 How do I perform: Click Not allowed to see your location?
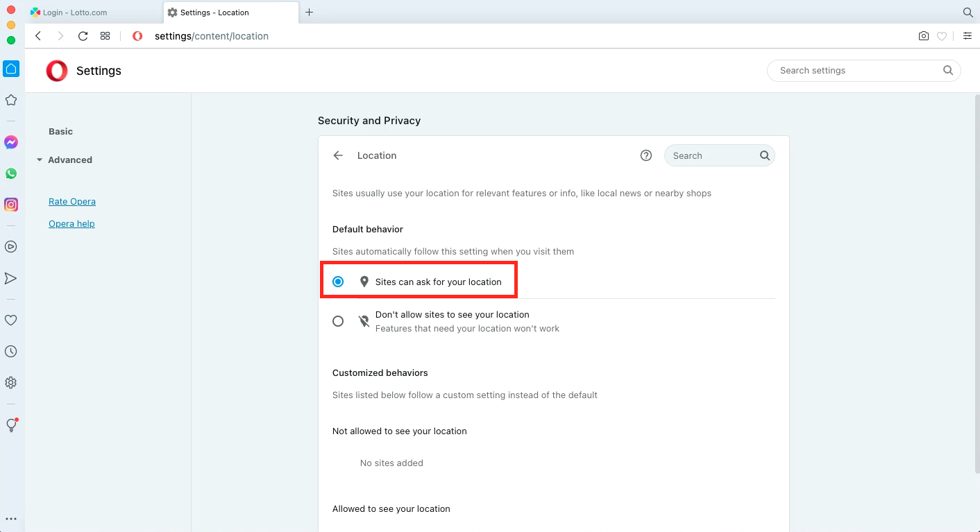[x=400, y=431]
